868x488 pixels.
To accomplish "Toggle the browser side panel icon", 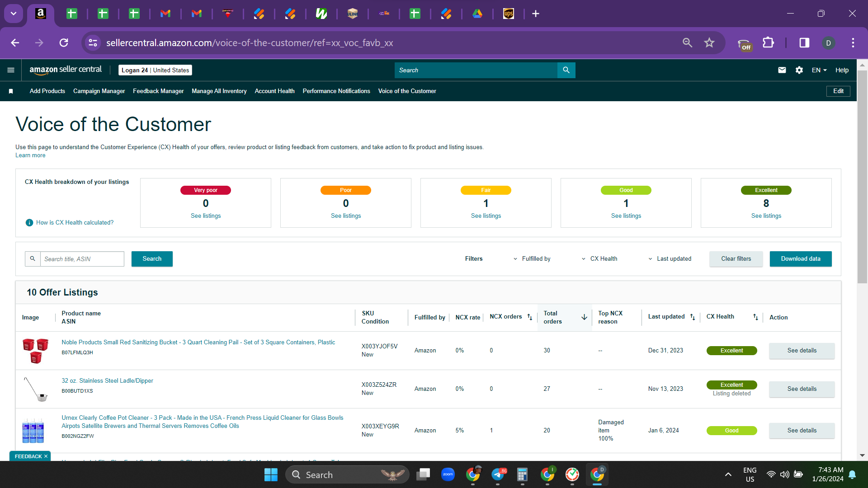I will pyautogui.click(x=804, y=43).
